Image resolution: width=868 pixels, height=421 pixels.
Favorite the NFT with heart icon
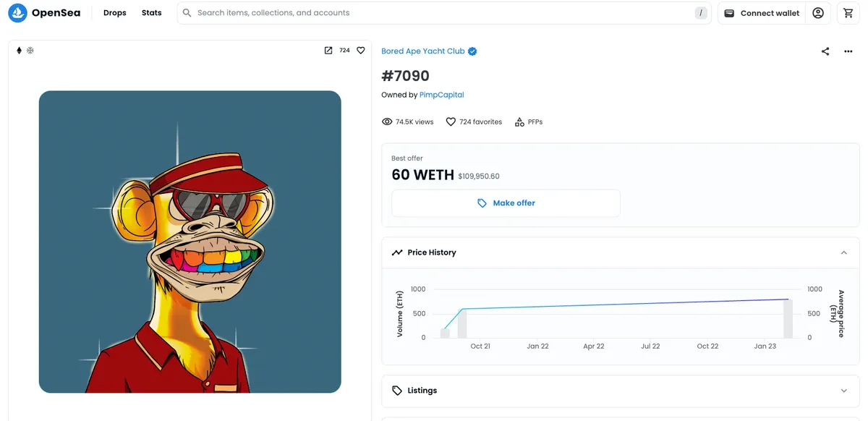(x=361, y=51)
